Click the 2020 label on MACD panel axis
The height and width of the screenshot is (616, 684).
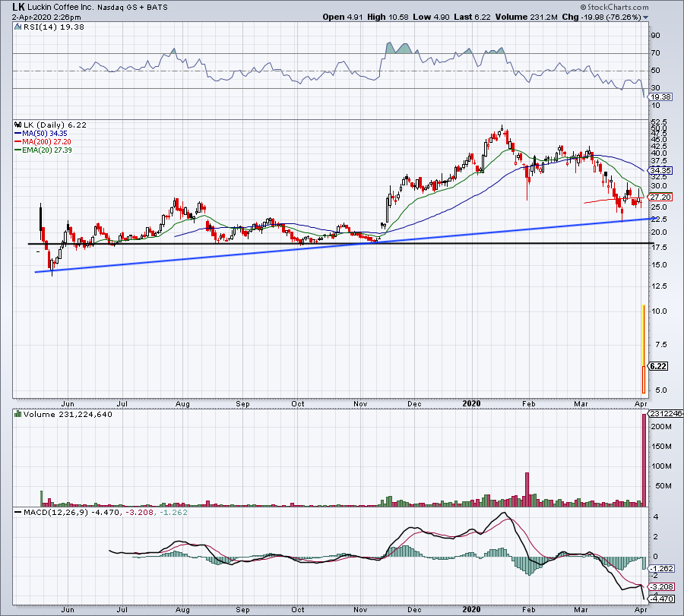pos(471,609)
